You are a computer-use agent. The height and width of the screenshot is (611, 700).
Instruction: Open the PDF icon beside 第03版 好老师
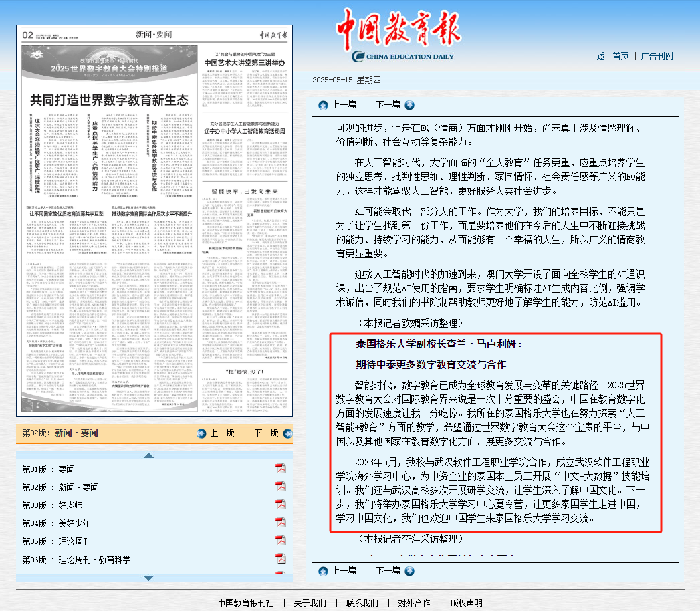pyautogui.click(x=281, y=504)
